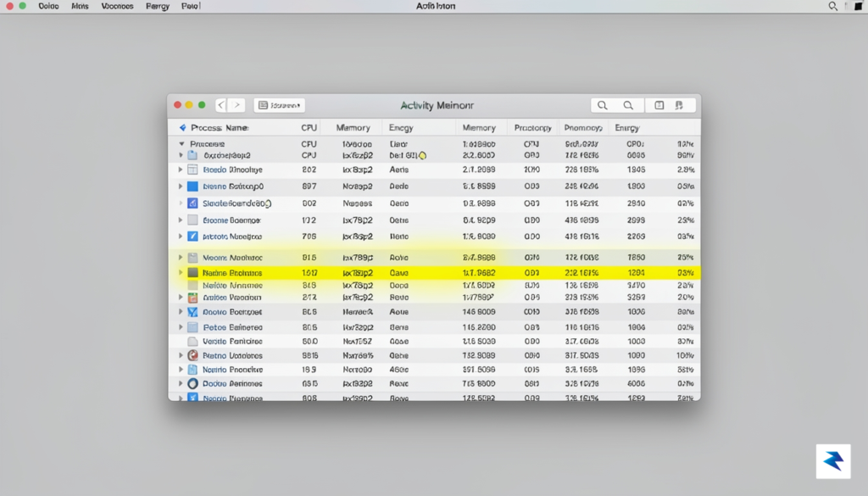Click the table-grid icon in the 802 CPU row
The image size is (868, 496).
coord(192,170)
